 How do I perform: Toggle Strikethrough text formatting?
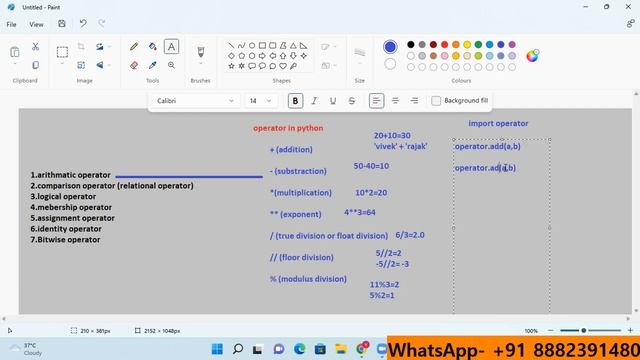click(x=351, y=101)
